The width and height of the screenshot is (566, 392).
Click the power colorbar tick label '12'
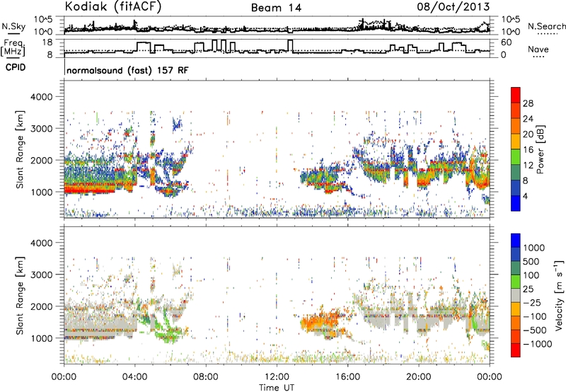pos(528,166)
